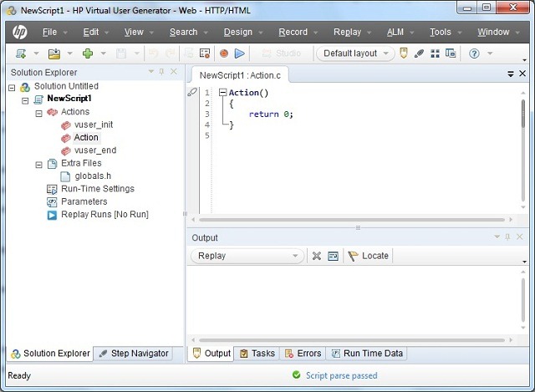Open the Add button dropdown arrow
This screenshot has height=392, width=535.
pos(103,53)
